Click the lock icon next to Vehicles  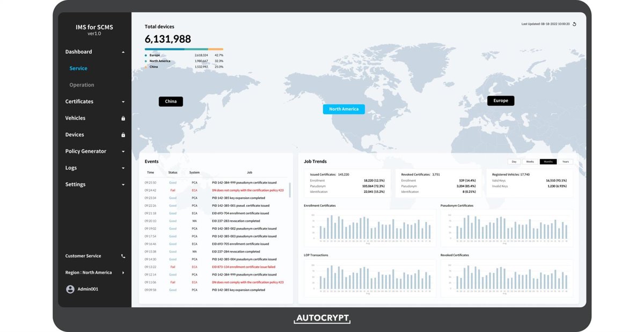click(x=123, y=118)
